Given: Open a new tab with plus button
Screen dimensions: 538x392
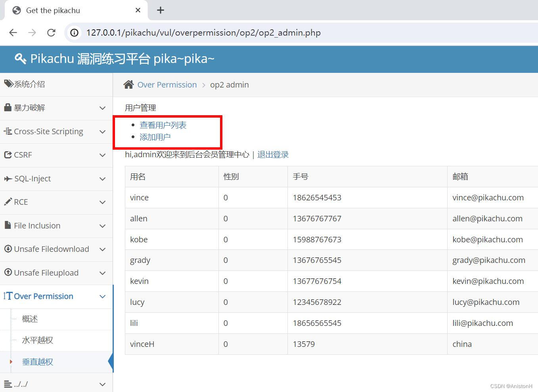Looking at the screenshot, I should coord(161,10).
